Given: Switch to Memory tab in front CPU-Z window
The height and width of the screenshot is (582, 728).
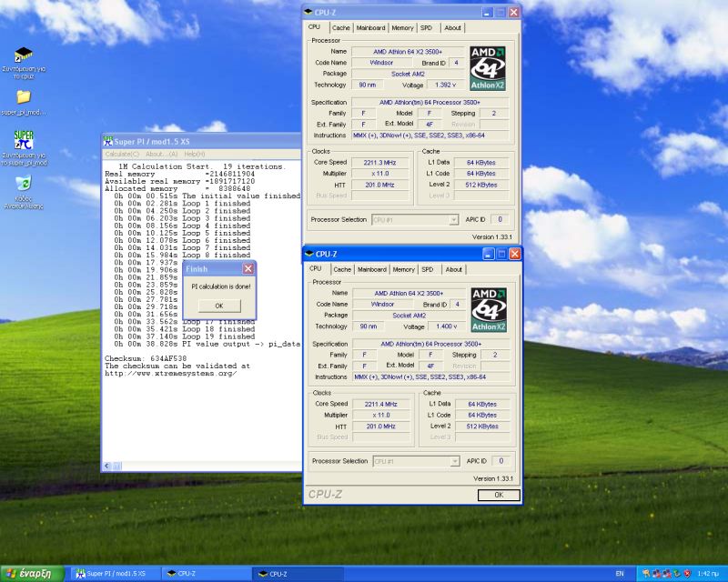Looking at the screenshot, I should pos(403,270).
